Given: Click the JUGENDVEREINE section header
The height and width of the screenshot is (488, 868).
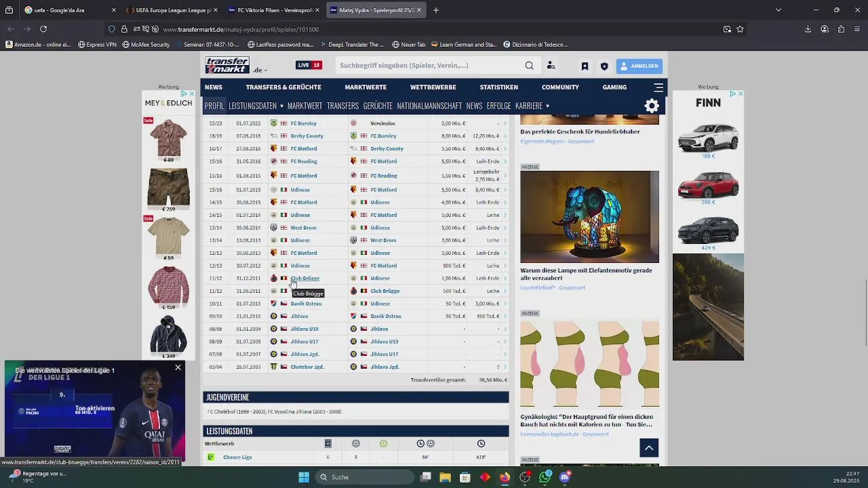Looking at the screenshot, I should [356, 397].
